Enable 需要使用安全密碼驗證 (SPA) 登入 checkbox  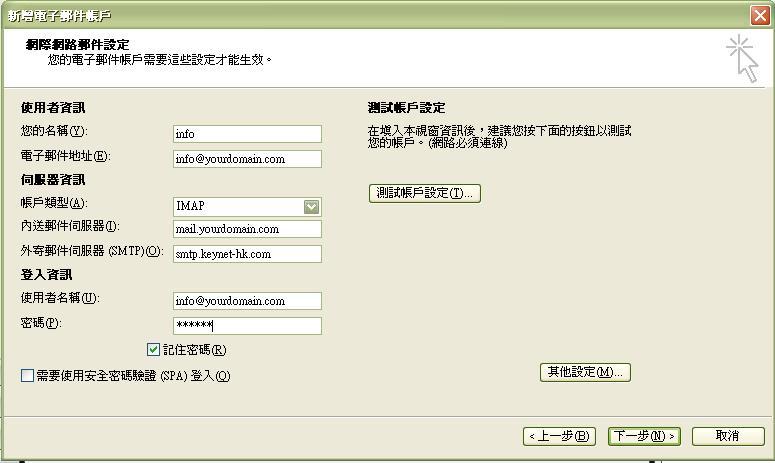[x=27, y=376]
